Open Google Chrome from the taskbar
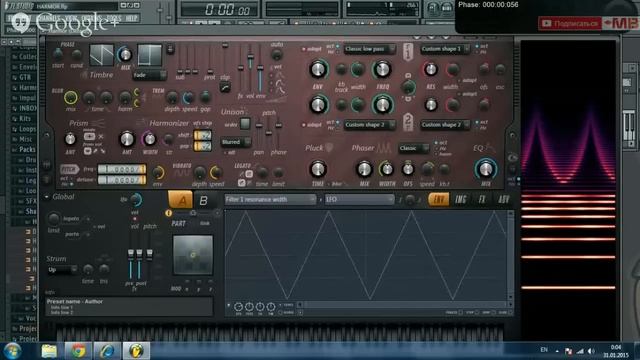Screen dimensions: 640x360 coord(78,351)
